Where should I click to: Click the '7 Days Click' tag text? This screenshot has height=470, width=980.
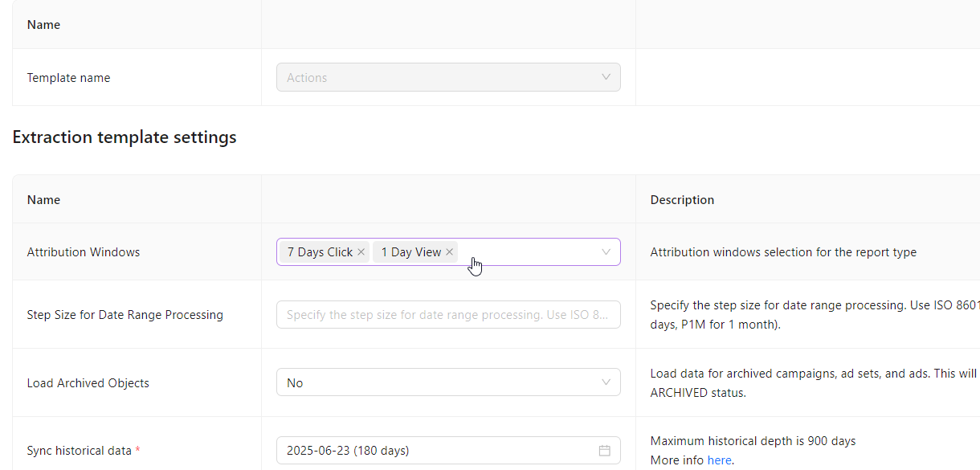tap(320, 252)
